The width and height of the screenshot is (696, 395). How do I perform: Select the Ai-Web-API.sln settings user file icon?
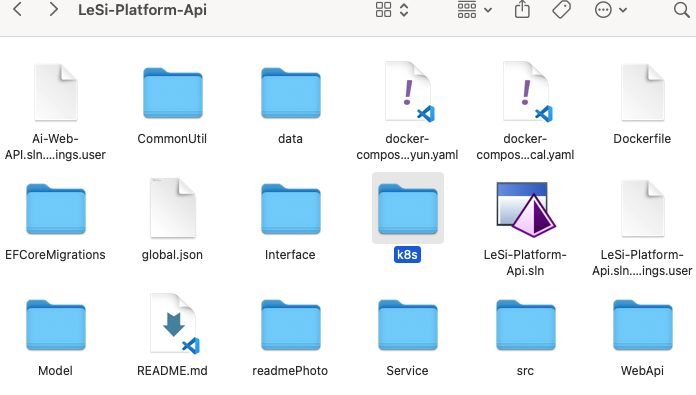tap(55, 92)
